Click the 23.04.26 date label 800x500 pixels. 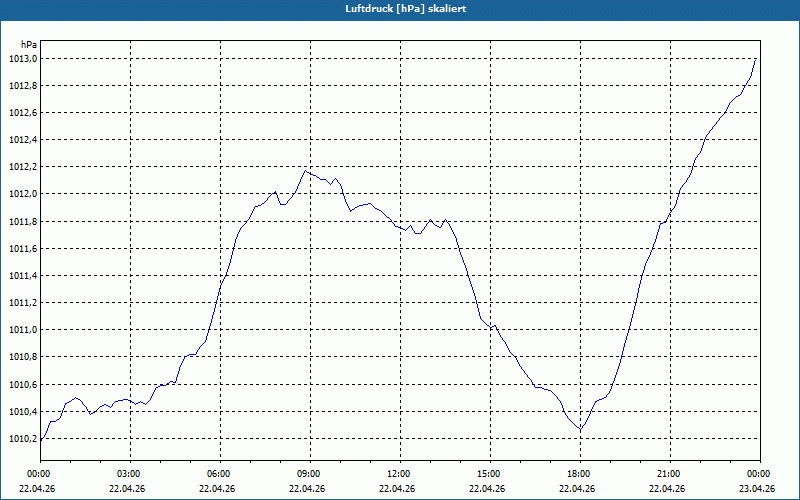(x=757, y=488)
